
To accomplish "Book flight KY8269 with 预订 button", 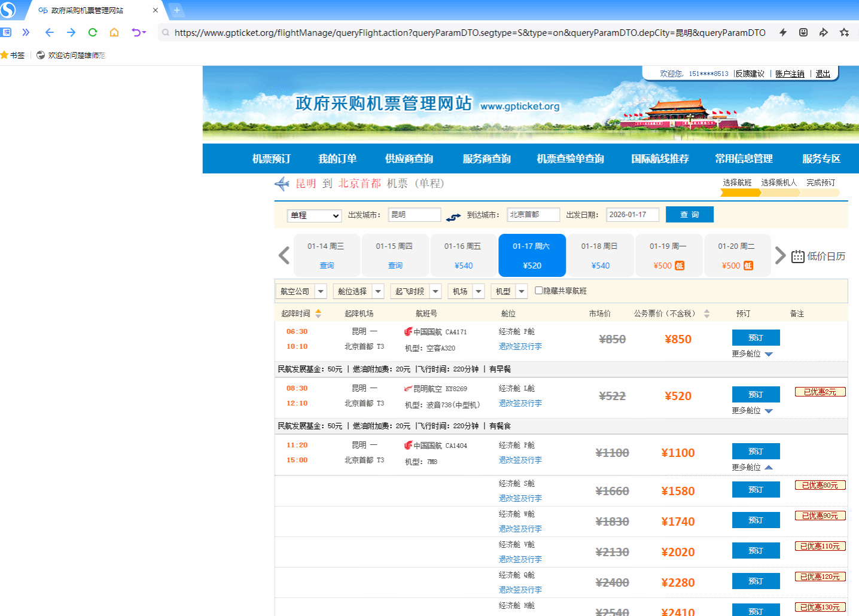I will 756,395.
